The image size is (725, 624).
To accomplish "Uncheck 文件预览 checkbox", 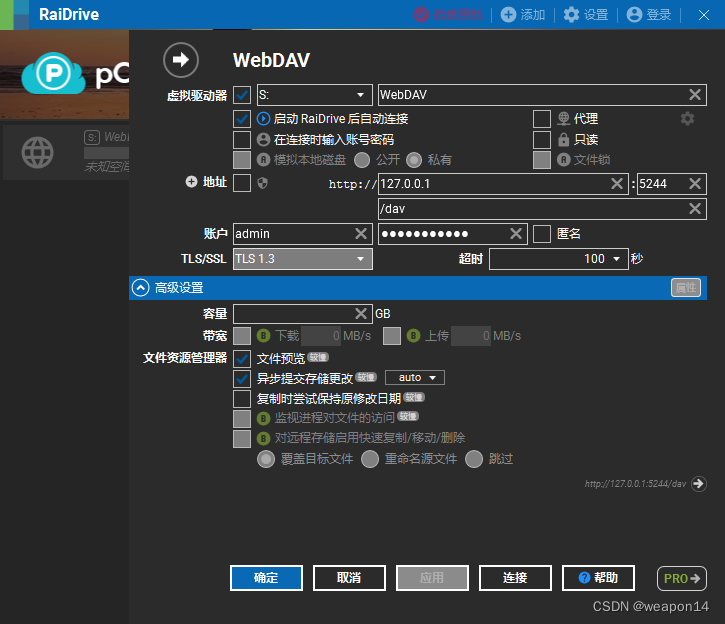I will click(x=242, y=359).
